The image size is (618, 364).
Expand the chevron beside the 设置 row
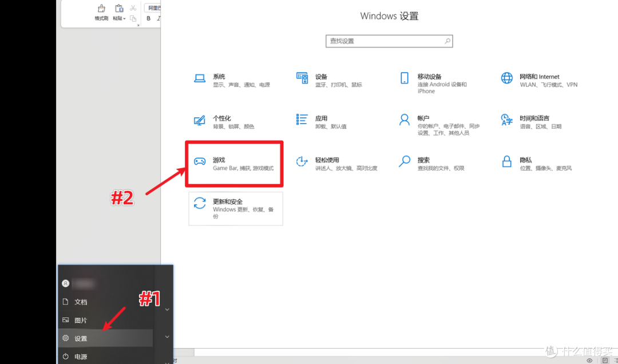[167, 337]
